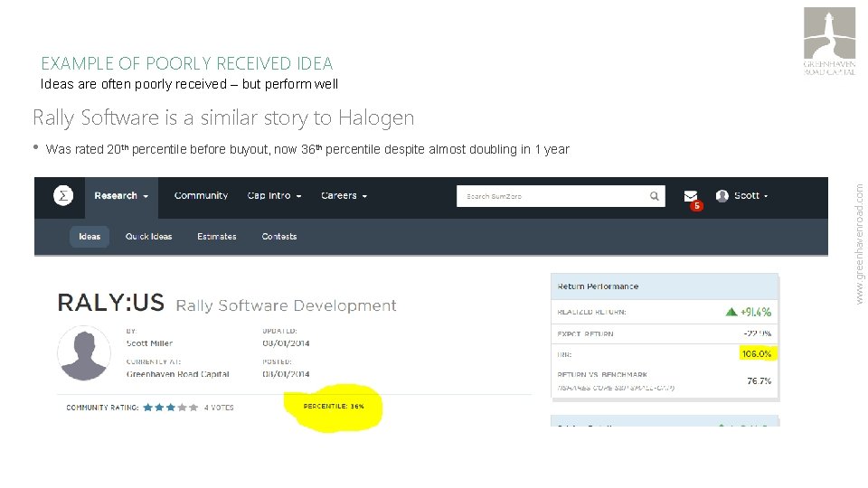The height and width of the screenshot is (488, 868).
Task: Click the Scott user avatar icon
Action: (722, 196)
